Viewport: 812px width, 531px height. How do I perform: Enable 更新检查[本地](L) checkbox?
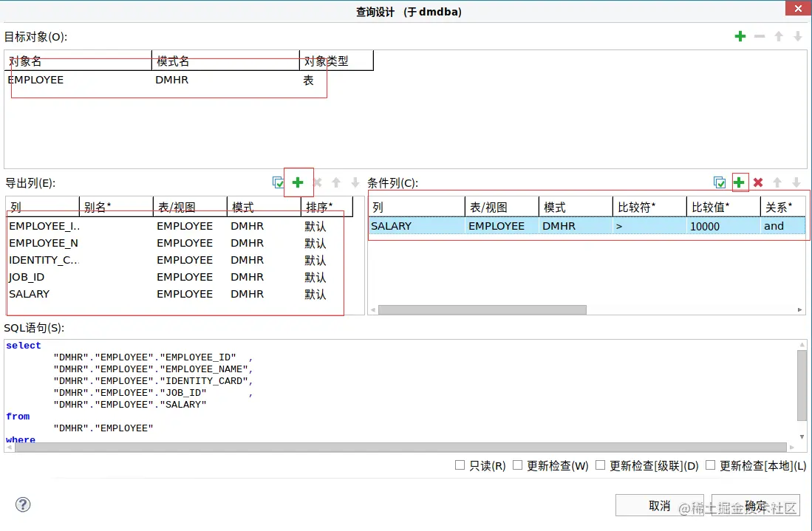(x=711, y=465)
